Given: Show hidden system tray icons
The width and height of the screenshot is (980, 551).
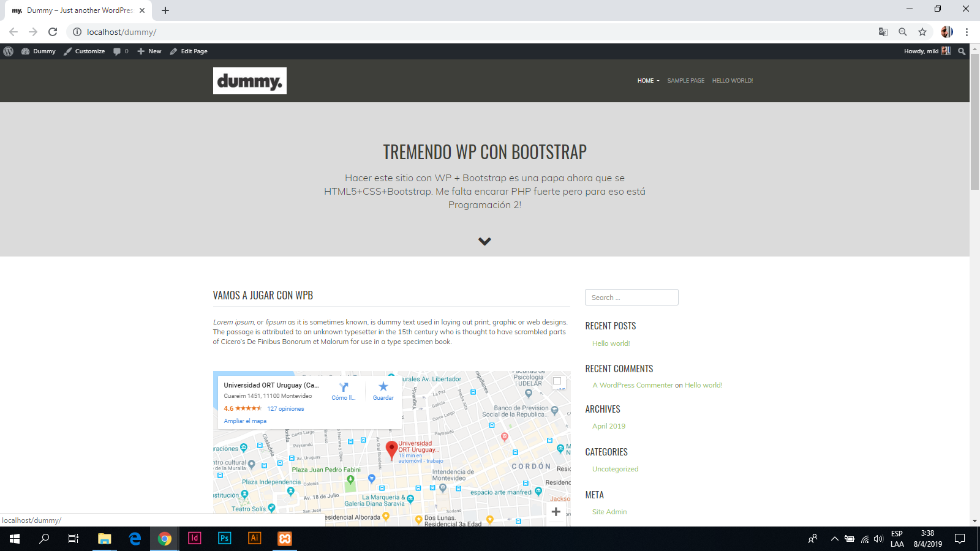Looking at the screenshot, I should tap(834, 539).
